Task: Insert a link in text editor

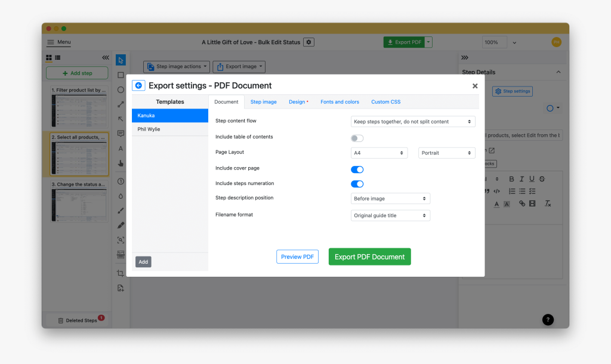Action: [x=521, y=203]
